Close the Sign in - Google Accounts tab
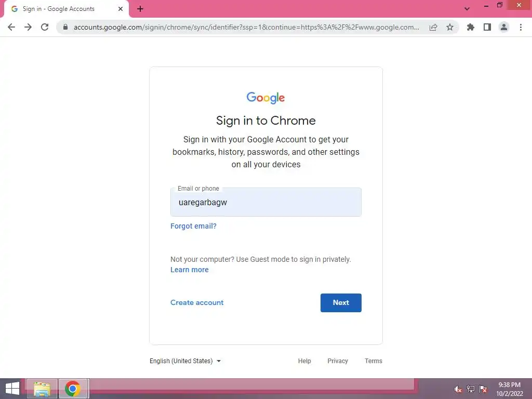Viewport: 532px width, 399px height. pyautogui.click(x=121, y=9)
